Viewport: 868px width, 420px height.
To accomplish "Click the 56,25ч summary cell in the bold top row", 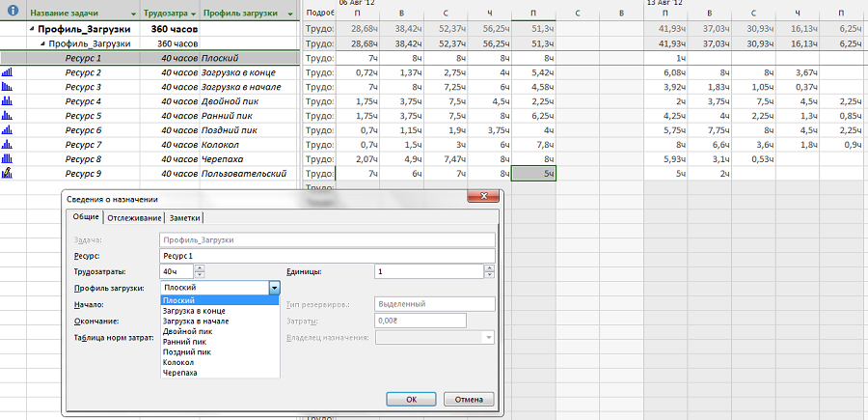I will pyautogui.click(x=490, y=29).
